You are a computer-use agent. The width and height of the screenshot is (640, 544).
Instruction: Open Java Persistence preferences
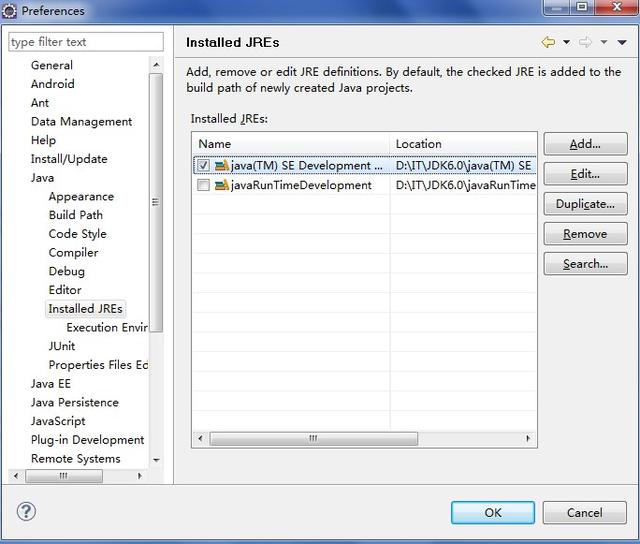pyautogui.click(x=75, y=402)
